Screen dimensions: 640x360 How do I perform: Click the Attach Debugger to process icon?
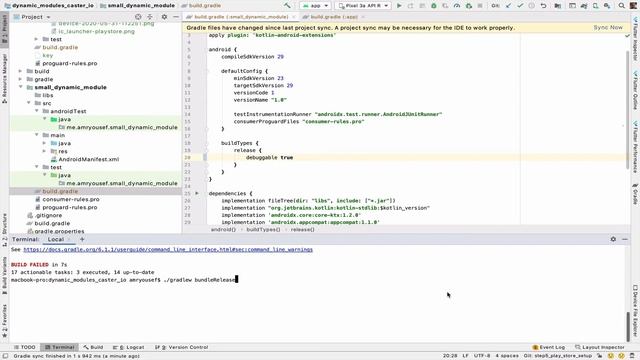[469, 6]
